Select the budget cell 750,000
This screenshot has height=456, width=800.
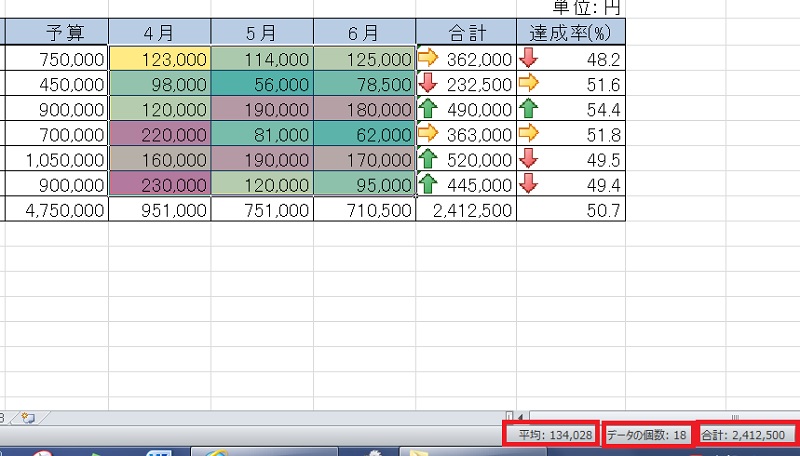[x=57, y=59]
